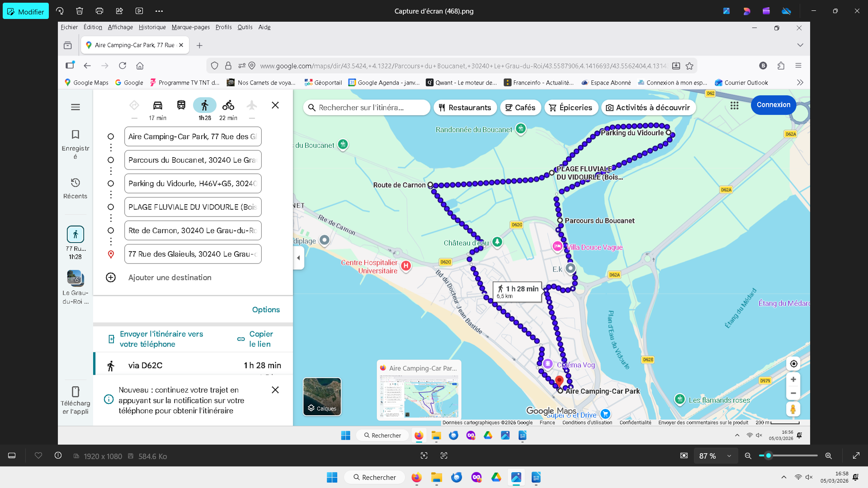
Task: Click the Connexion sign-in button
Action: [x=773, y=105]
